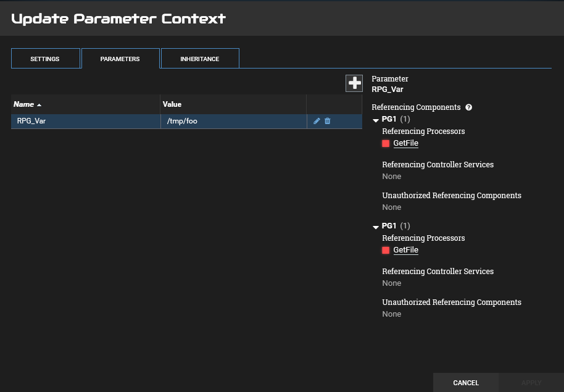Open the Inheritance tab
Viewport: 564px width, 392px height.
click(199, 59)
